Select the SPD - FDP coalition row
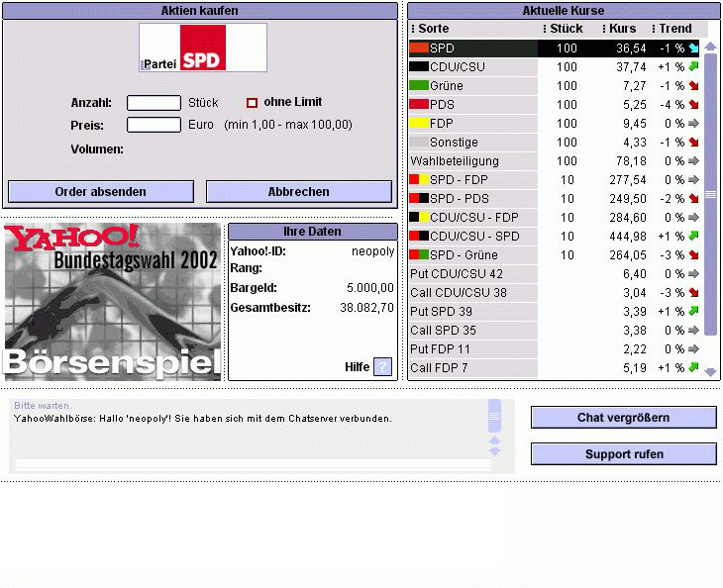Screen dimensions: 723x588 click(x=555, y=180)
